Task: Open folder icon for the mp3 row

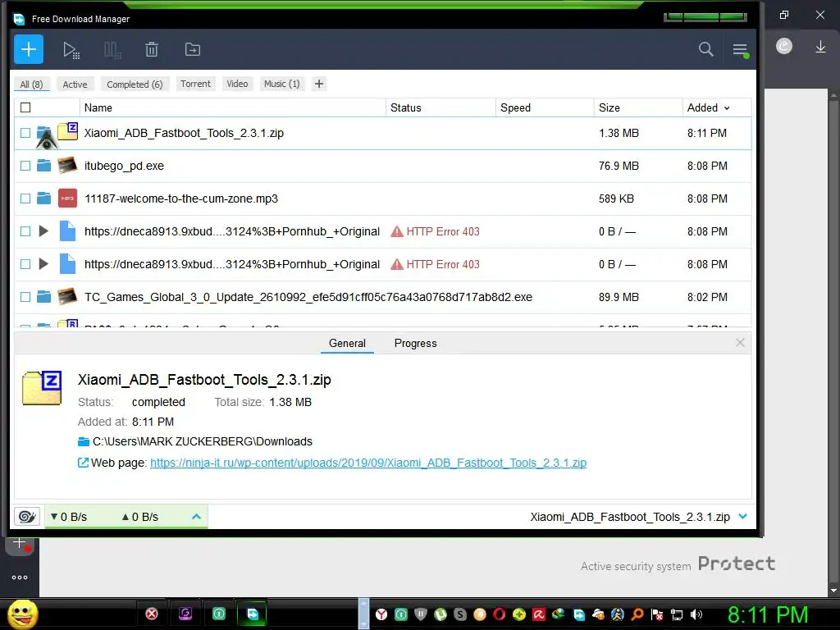Action: [x=44, y=199]
